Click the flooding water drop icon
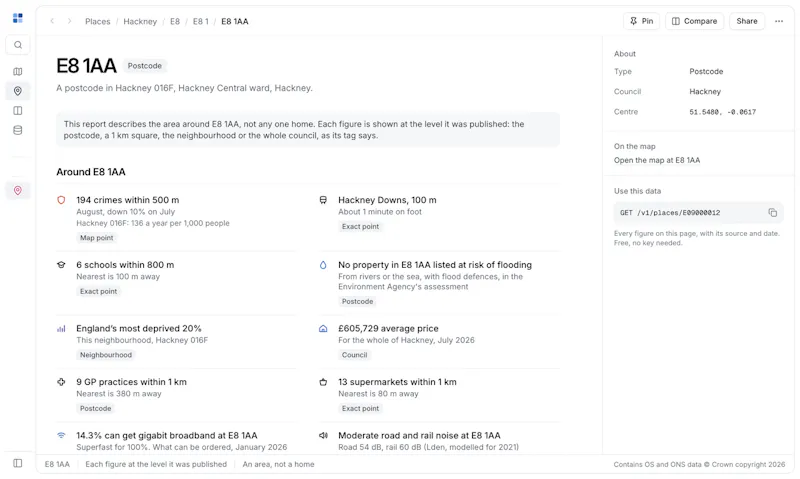The height and width of the screenshot is (479, 800). click(323, 265)
